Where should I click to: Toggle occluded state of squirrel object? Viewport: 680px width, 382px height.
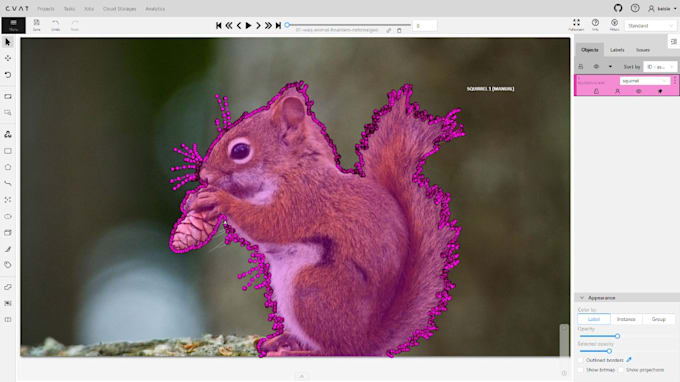pyautogui.click(x=618, y=91)
